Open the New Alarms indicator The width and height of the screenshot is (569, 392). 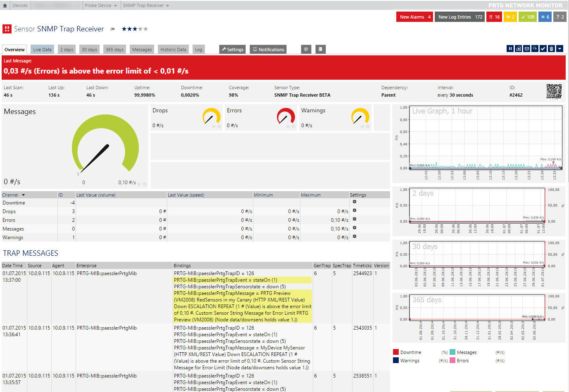(415, 17)
